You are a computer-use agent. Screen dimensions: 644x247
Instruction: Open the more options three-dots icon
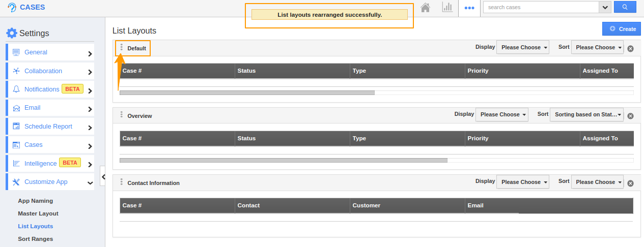click(x=469, y=8)
